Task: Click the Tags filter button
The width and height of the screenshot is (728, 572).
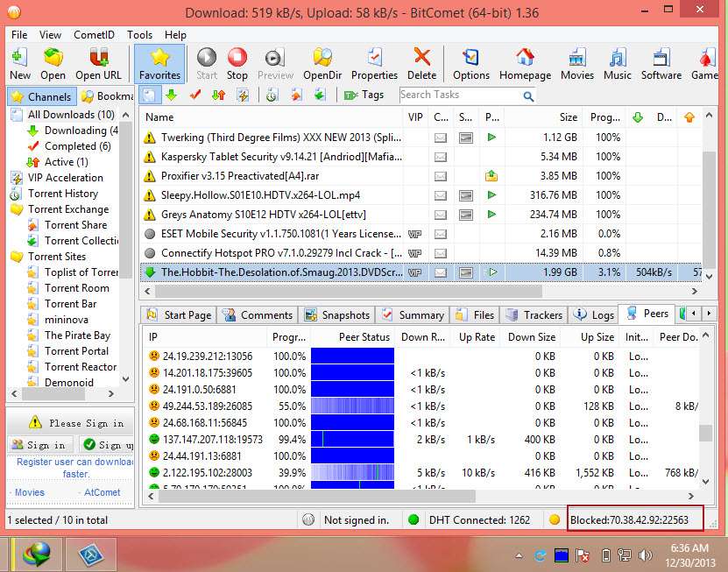Action: [364, 95]
